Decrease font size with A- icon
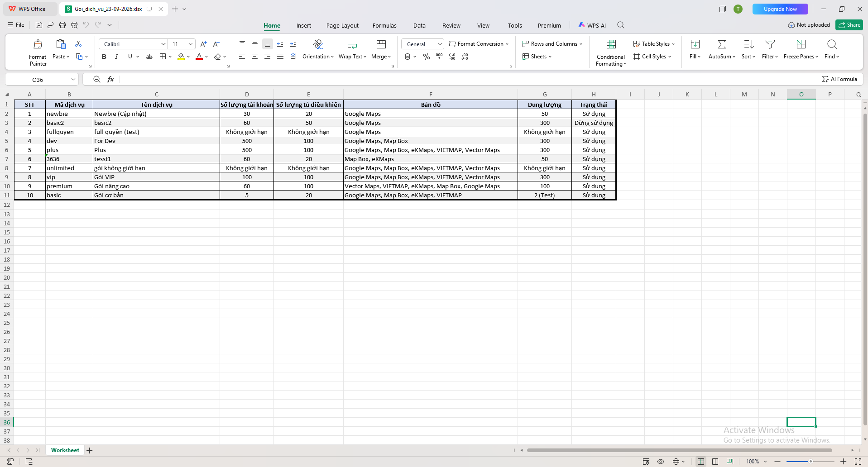Viewport: 868px width, 467px height. 216,44
